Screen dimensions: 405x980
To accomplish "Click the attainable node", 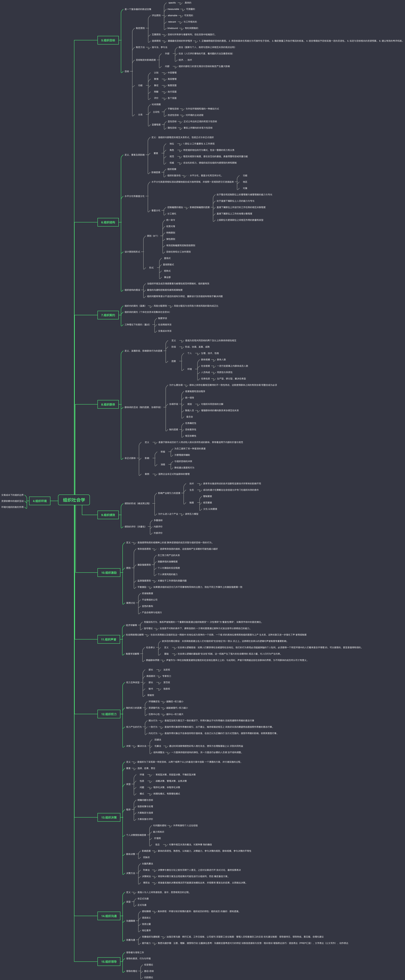I will pos(172,16).
